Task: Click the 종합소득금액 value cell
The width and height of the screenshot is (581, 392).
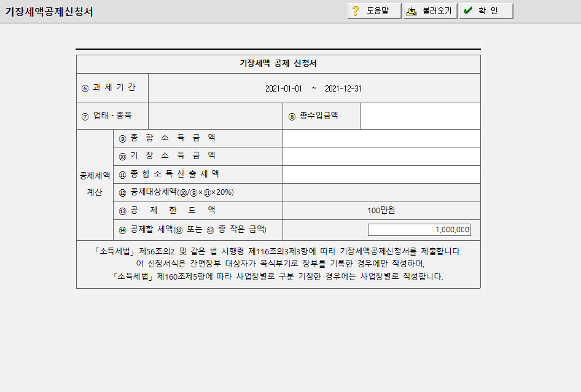Action: (381, 138)
